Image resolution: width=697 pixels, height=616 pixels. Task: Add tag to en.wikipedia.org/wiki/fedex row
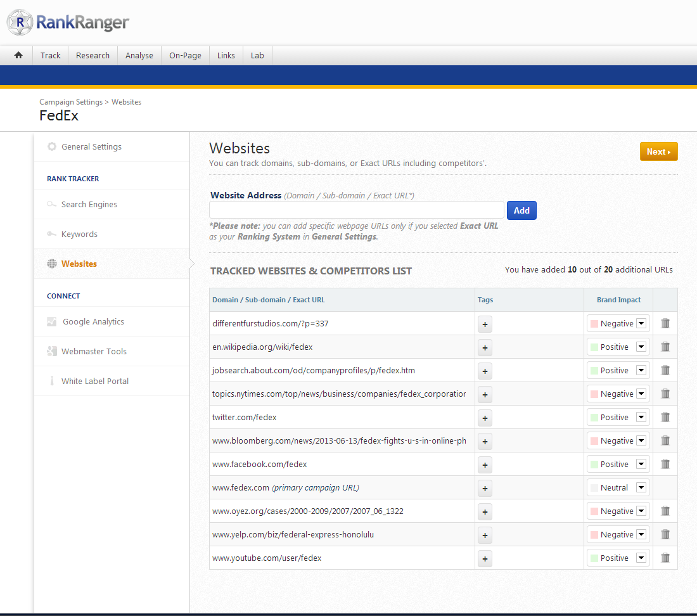tap(485, 347)
